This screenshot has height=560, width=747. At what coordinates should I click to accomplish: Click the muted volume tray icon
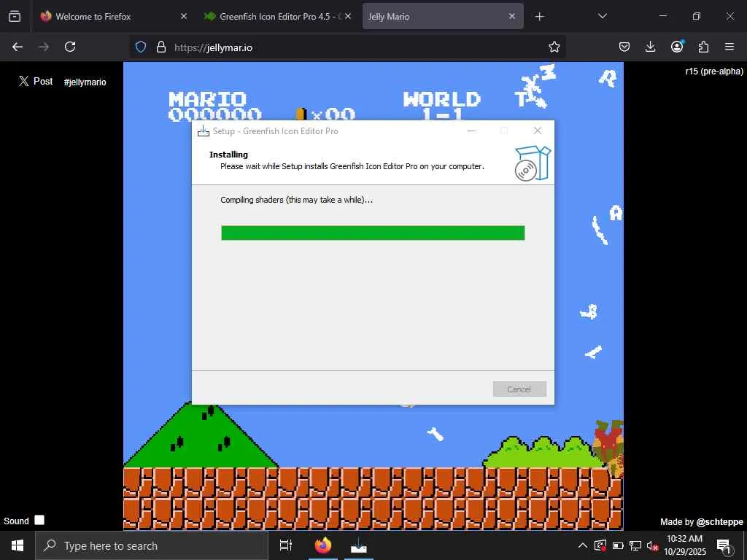coord(652,545)
